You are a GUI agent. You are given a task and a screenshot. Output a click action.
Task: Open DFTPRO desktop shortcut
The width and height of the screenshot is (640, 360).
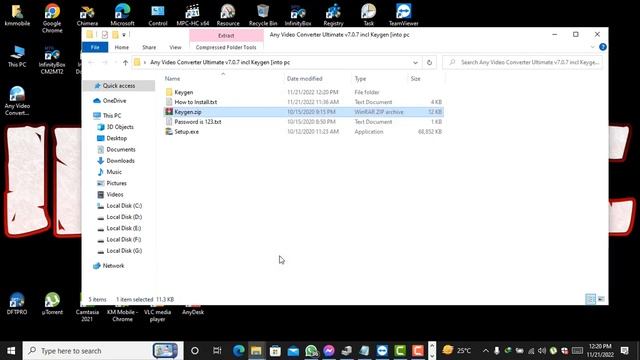(x=17, y=304)
